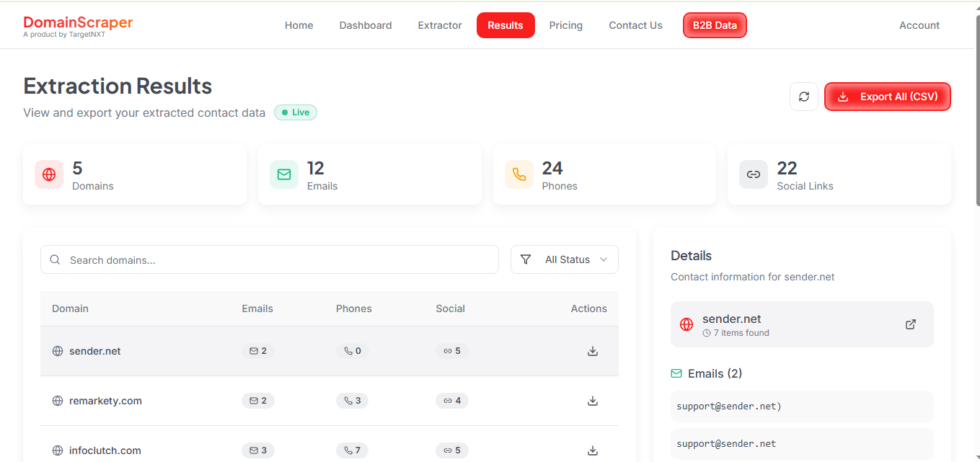
Task: Click the globe icon next to sender.net
Action: click(x=57, y=351)
